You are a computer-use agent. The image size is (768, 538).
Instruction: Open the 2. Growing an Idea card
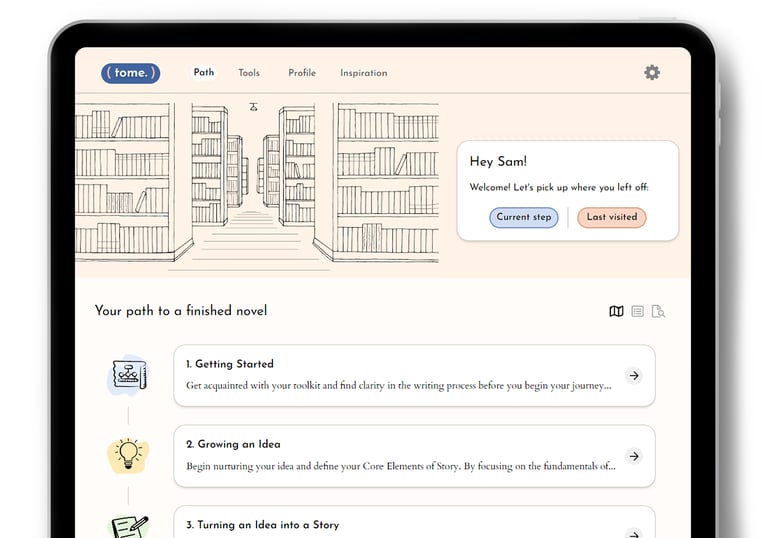click(x=414, y=456)
